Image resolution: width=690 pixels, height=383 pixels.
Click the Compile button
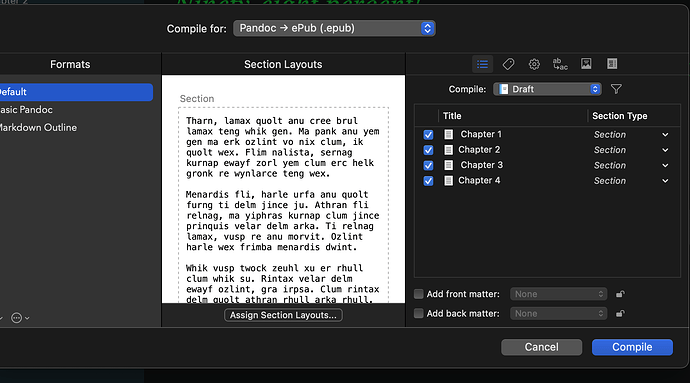coord(632,347)
